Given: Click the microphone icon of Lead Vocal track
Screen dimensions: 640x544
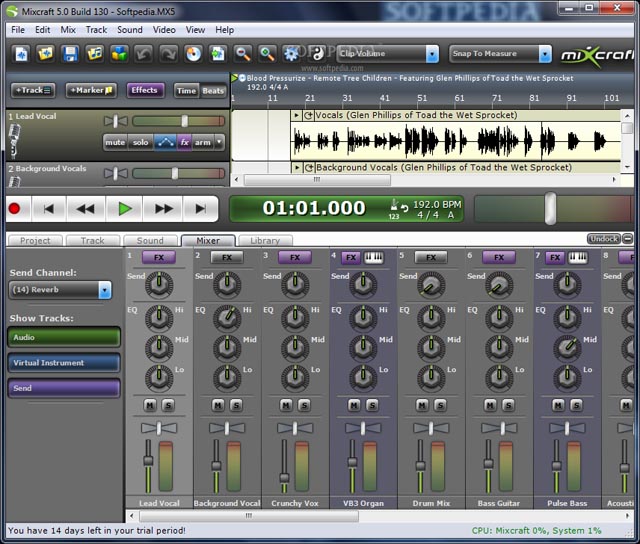Looking at the screenshot, I should 14,141.
